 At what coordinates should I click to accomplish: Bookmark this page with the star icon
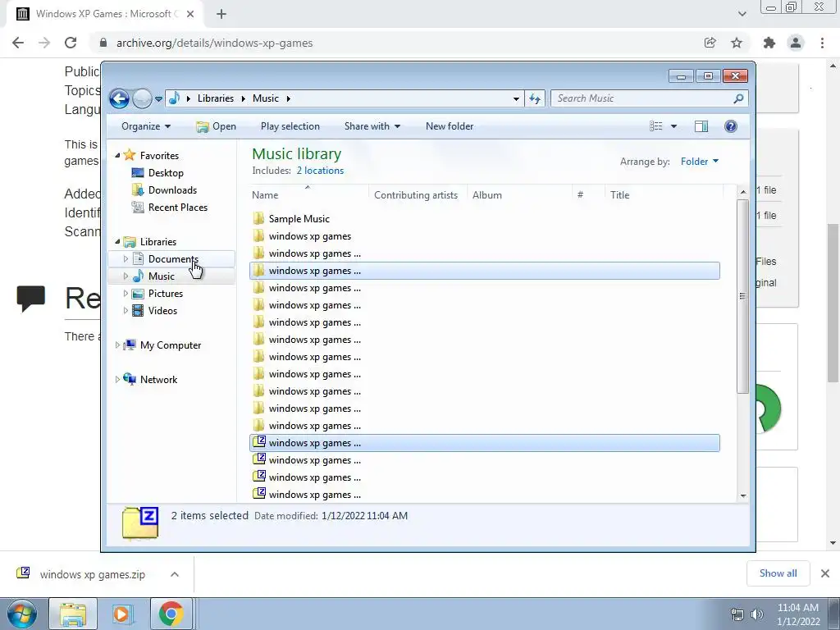click(737, 43)
